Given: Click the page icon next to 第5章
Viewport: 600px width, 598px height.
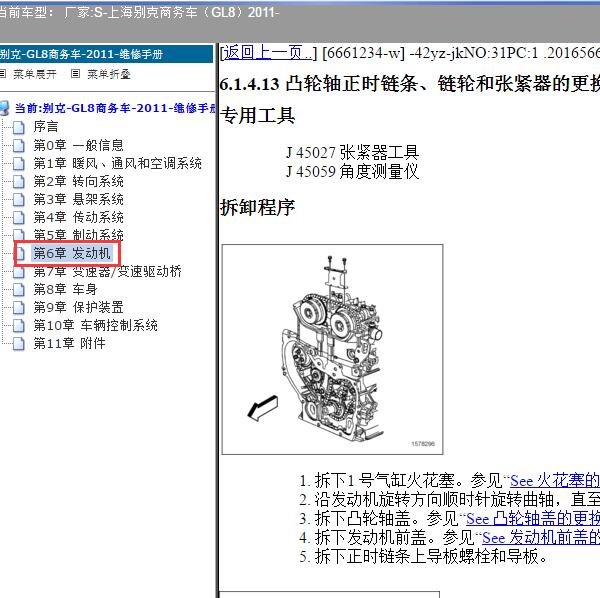Looking at the screenshot, I should click(18, 235).
